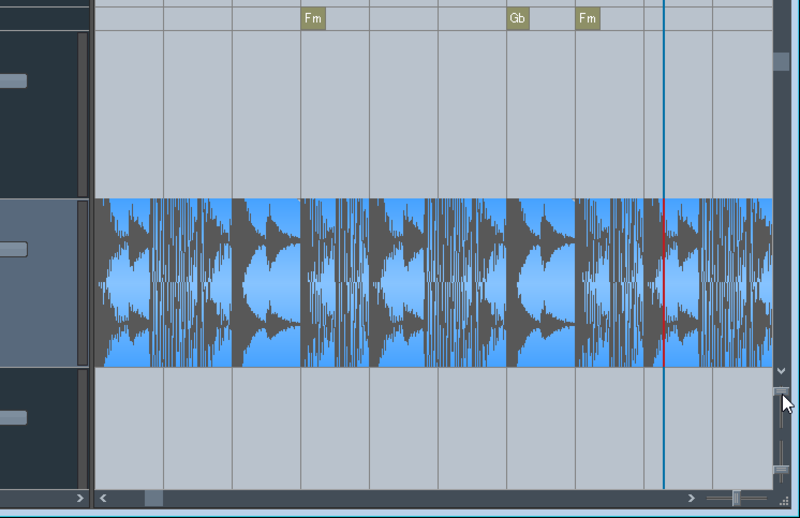Click the vertical zoom slider handle under the cursor

781,392
